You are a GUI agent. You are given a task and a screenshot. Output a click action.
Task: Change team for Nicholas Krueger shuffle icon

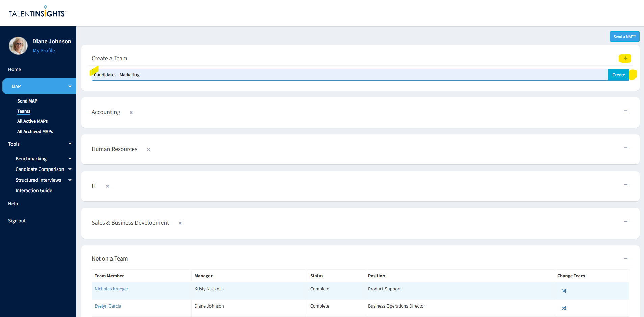pos(564,291)
